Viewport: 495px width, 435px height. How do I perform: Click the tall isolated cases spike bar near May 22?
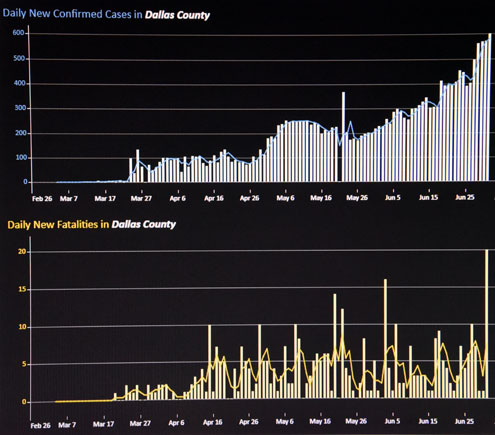point(343,137)
